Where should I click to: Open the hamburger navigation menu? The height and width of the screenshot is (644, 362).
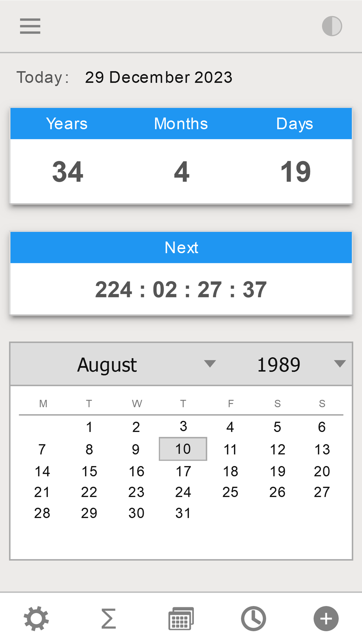point(30,26)
